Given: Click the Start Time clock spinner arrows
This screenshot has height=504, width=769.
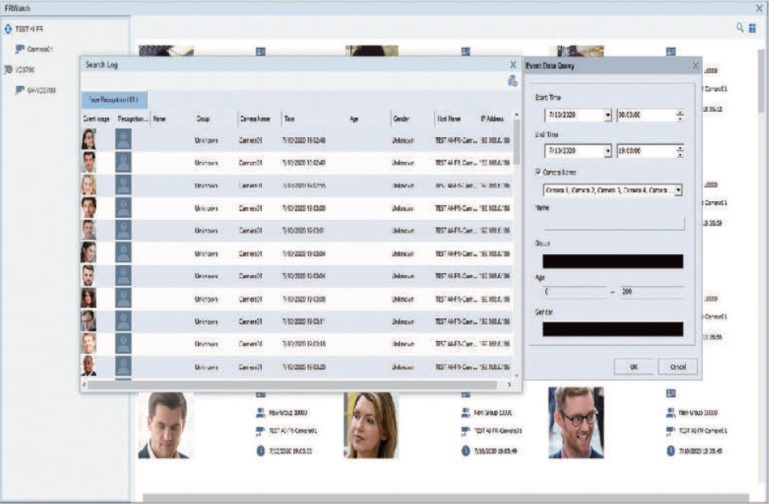Looking at the screenshot, I should tap(680, 115).
